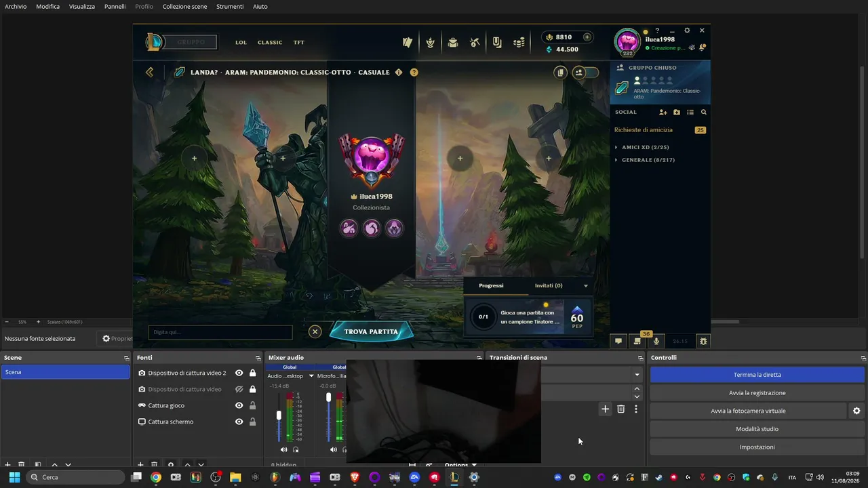Screen dimensions: 868x488
Task: Open Google Chrome from the taskbar
Action: tap(156, 477)
